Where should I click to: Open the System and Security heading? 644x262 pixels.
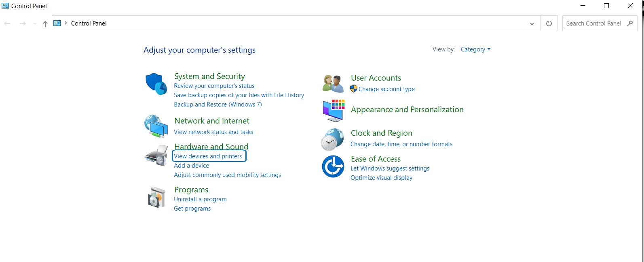point(209,76)
